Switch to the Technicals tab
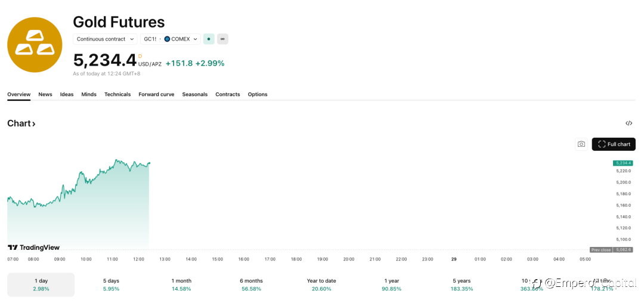The image size is (644, 303). (x=117, y=94)
